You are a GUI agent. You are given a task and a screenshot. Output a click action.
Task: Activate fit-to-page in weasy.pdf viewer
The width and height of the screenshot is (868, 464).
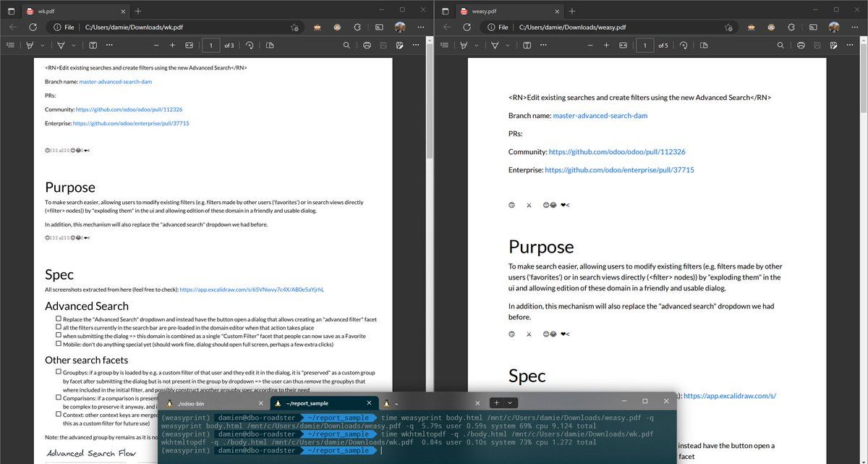pyautogui.click(x=624, y=45)
